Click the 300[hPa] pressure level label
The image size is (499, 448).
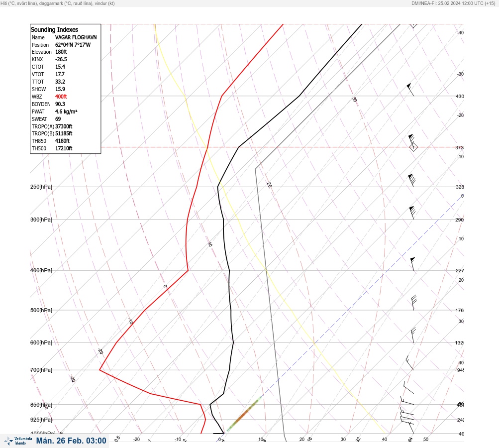pyautogui.click(x=41, y=220)
